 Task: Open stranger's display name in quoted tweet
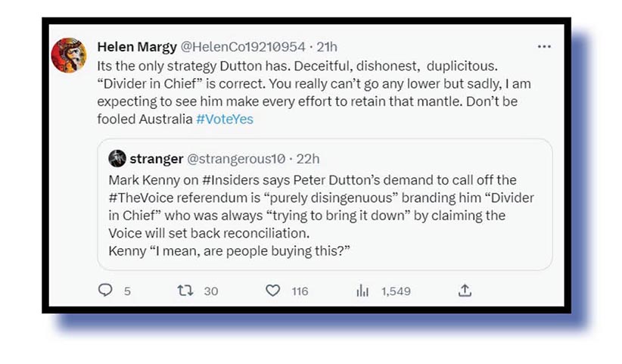157,158
